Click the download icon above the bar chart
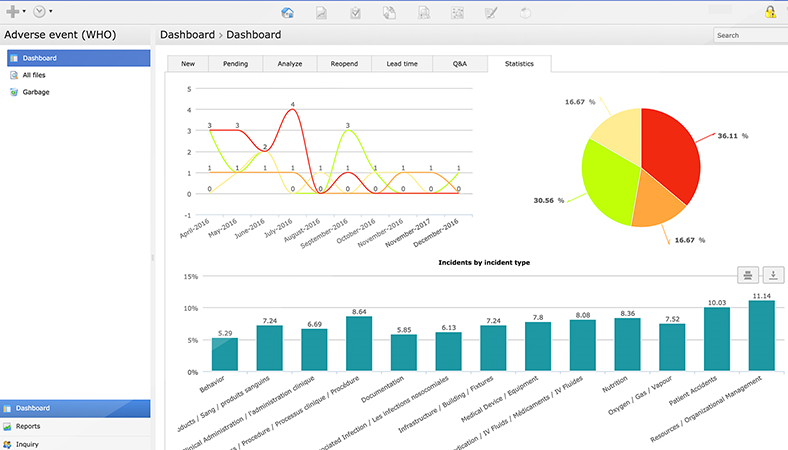Image resolution: width=788 pixels, height=450 pixels. (x=773, y=275)
